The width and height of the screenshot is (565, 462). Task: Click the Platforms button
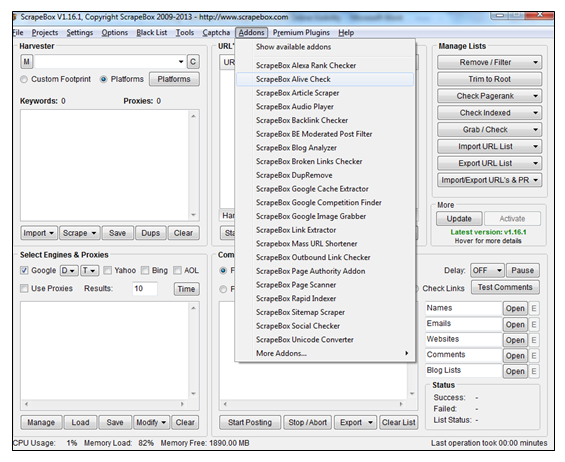pos(174,79)
